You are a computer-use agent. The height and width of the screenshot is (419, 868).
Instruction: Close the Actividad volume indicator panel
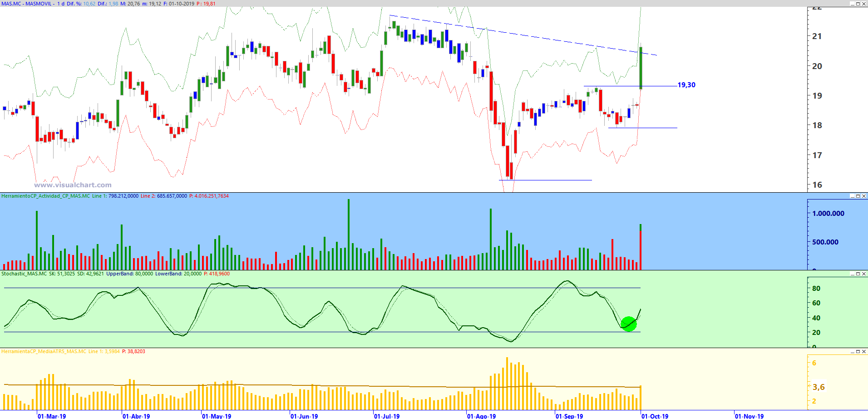[864, 196]
